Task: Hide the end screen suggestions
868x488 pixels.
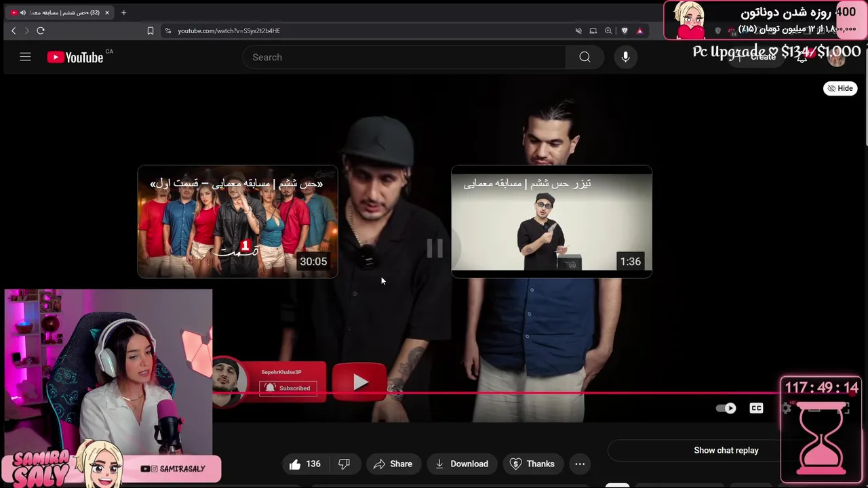Action: pyautogui.click(x=840, y=88)
